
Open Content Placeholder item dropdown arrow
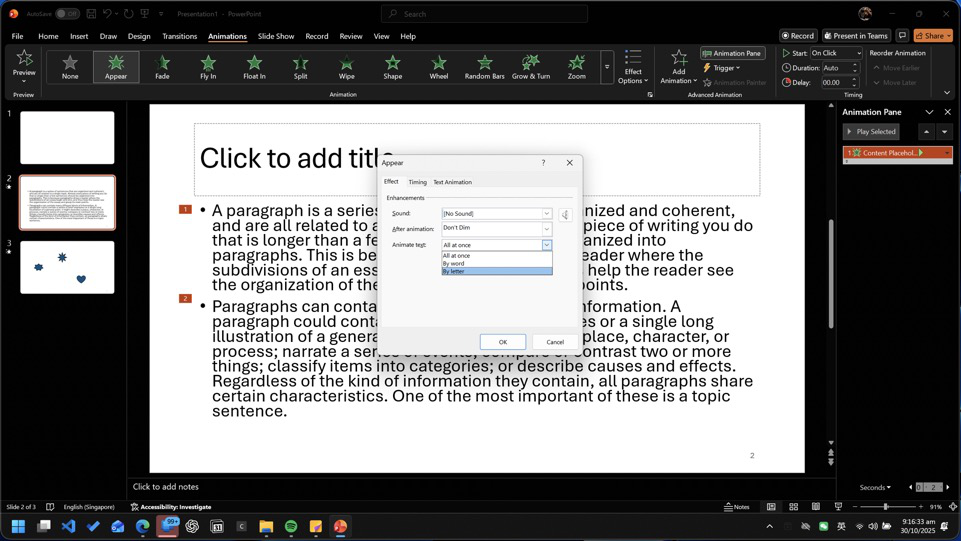tap(947, 153)
